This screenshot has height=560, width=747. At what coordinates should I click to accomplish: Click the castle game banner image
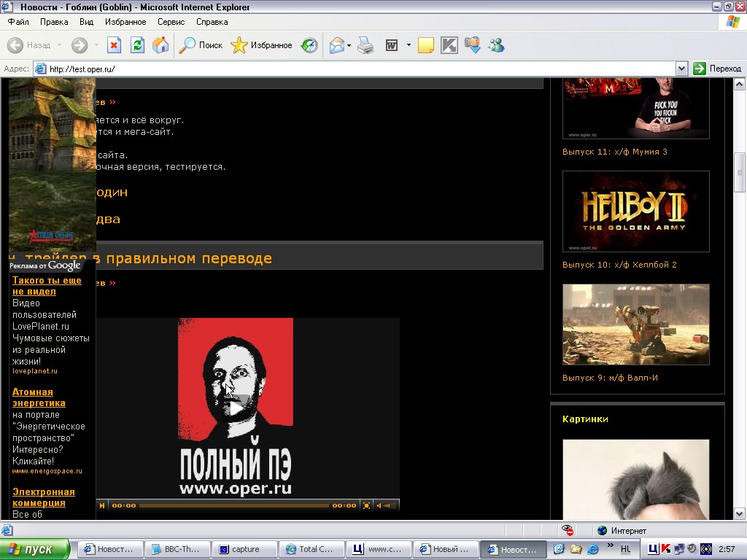tap(53, 164)
